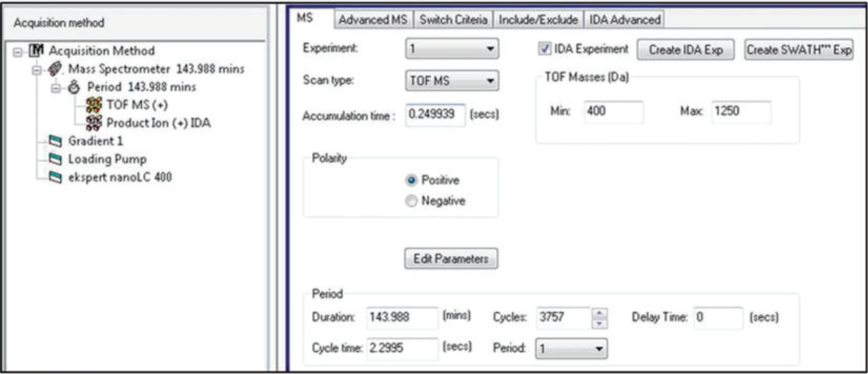Click the Edit Parameters button
868x374 pixels.
click(451, 259)
